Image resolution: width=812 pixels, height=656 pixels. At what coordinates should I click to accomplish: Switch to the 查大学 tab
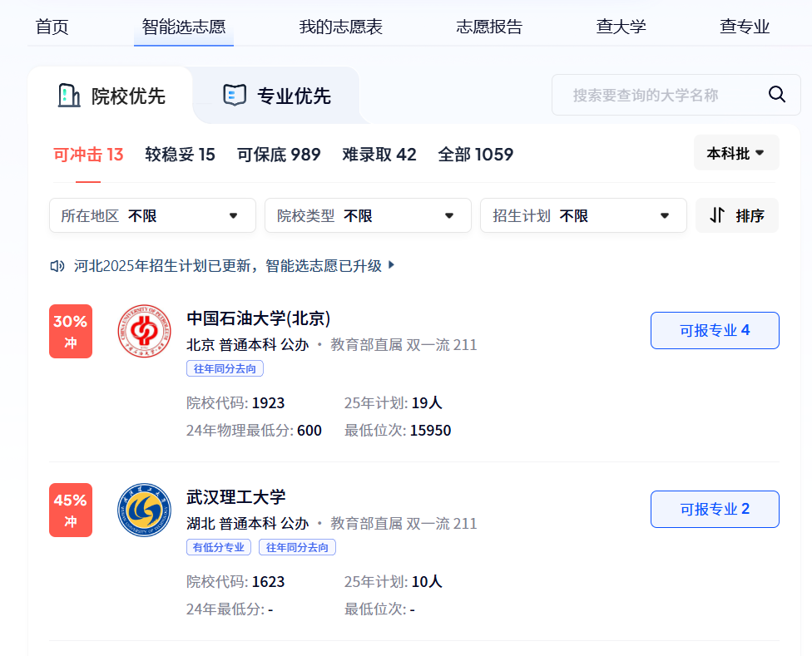click(x=621, y=26)
